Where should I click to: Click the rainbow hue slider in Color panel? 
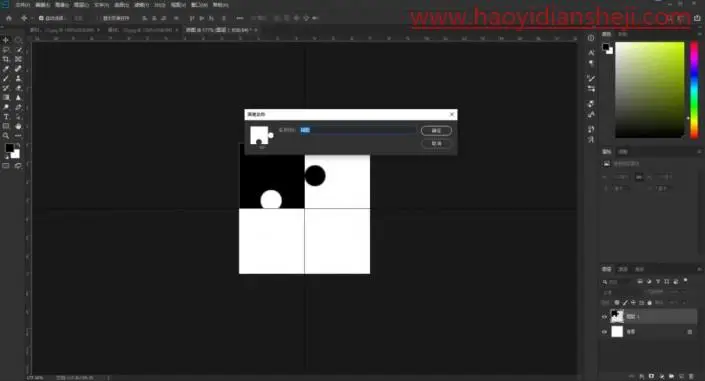(x=694, y=90)
